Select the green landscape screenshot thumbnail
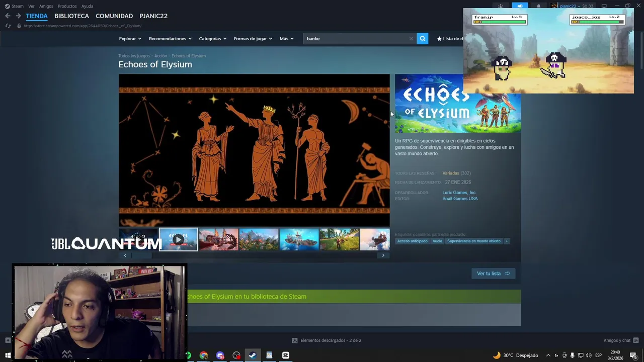 point(339,240)
